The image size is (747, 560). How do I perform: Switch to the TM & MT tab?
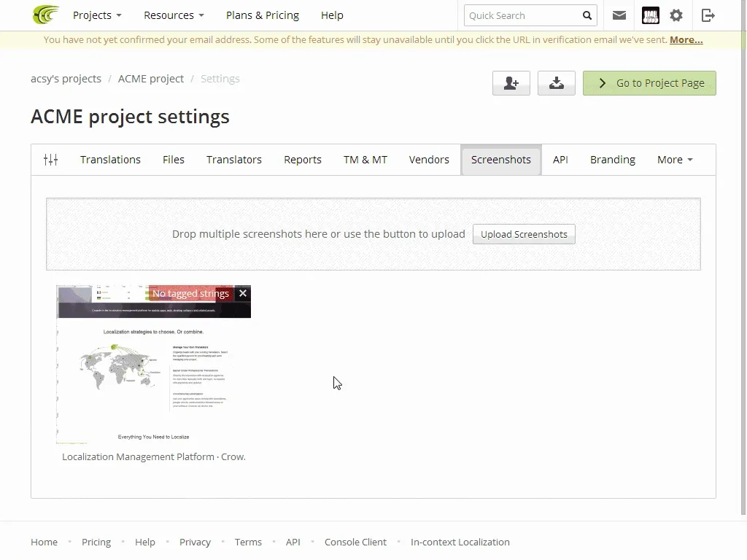365,160
